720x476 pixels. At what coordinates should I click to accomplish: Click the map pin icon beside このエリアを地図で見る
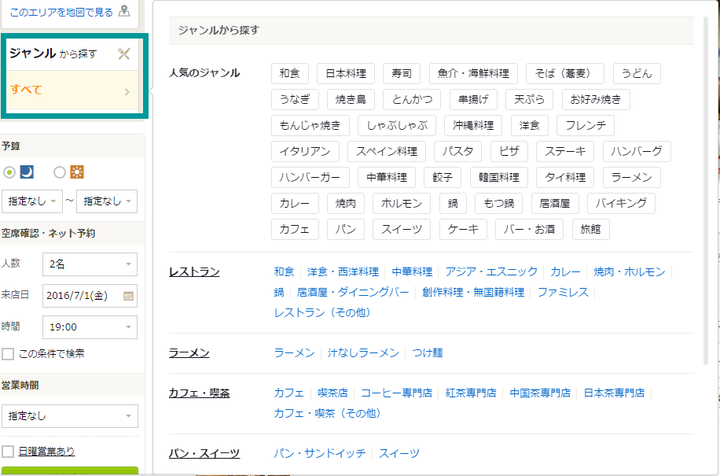click(124, 11)
